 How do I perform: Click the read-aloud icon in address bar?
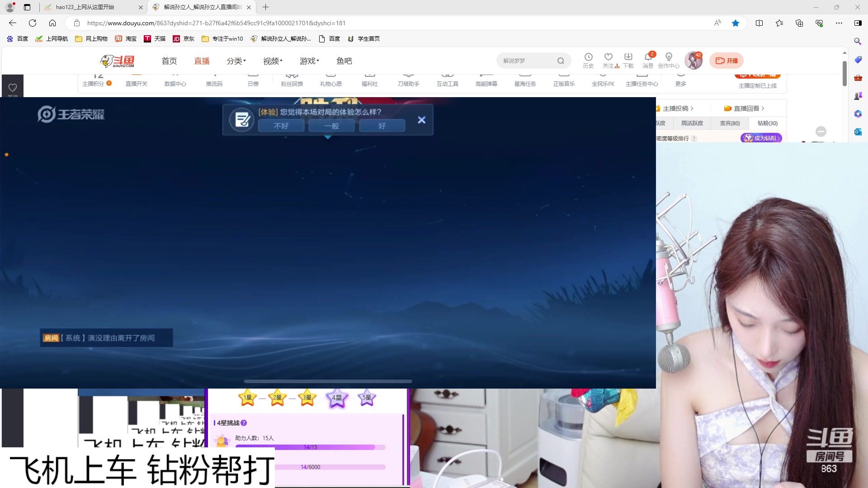point(717,23)
